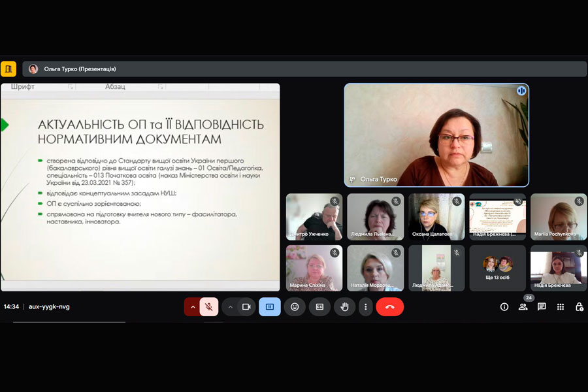The image size is (588, 392).
Task: Select Mariia Pochynkova video tile
Action: click(559, 217)
